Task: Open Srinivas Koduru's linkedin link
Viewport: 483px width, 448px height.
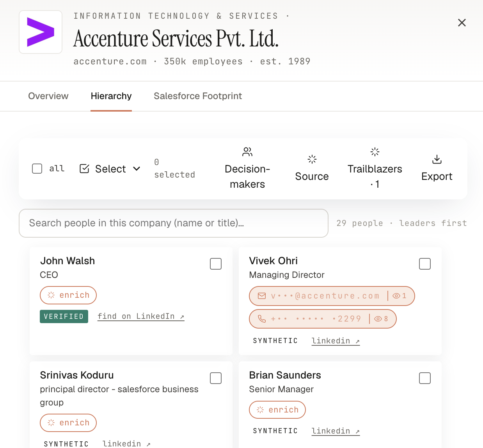Action: point(126,444)
